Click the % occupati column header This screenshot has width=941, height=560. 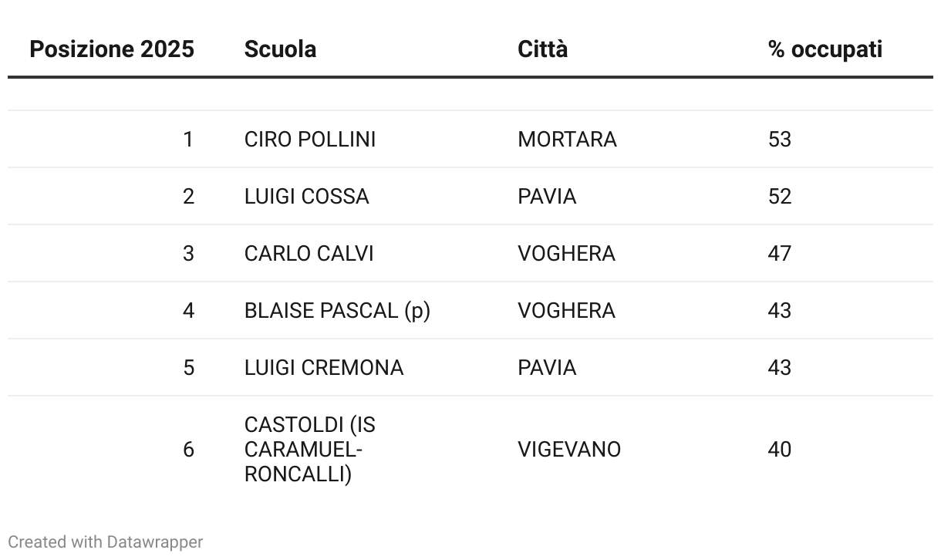point(825,49)
